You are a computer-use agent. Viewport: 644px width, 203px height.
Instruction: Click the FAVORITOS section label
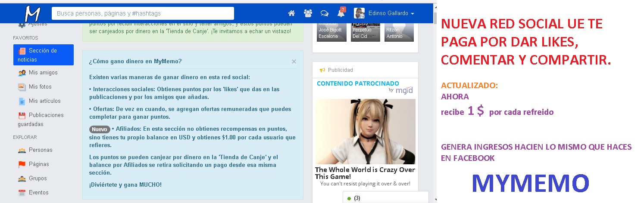click(x=25, y=38)
